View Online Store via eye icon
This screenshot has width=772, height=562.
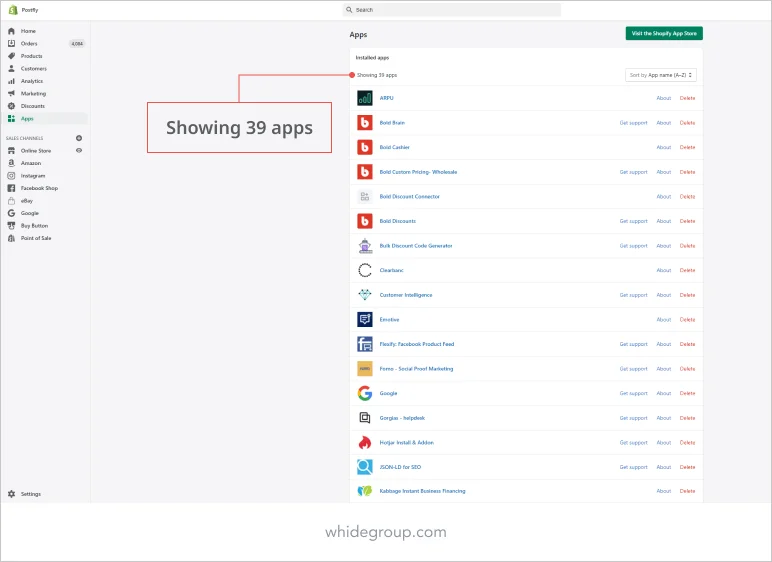79,151
